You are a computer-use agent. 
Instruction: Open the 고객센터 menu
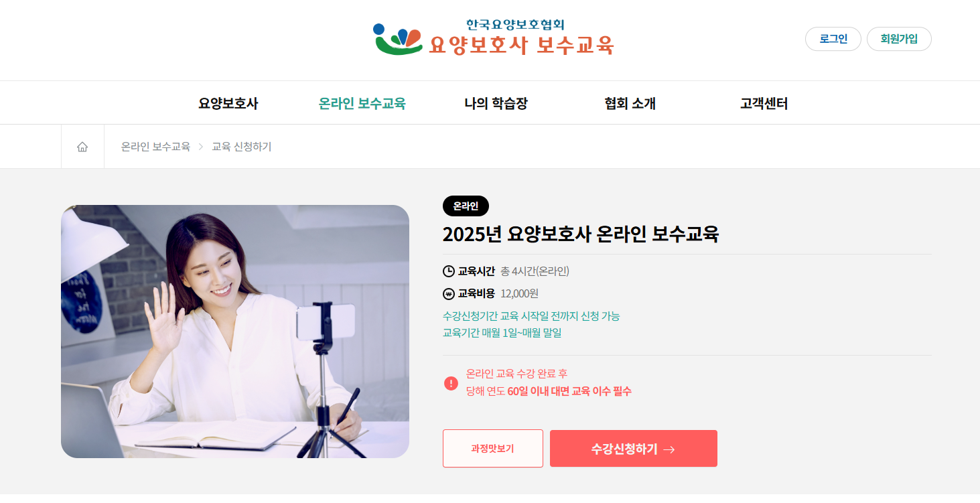[x=764, y=103]
